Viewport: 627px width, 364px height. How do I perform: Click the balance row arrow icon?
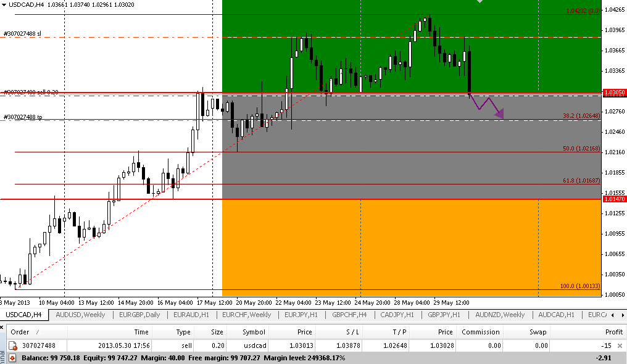pyautogui.click(x=12, y=357)
